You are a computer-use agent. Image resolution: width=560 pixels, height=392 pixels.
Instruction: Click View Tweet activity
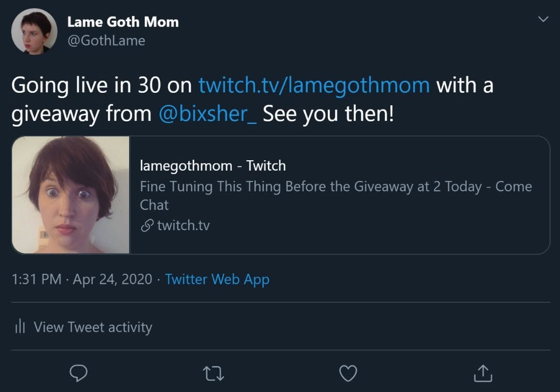[x=93, y=327]
